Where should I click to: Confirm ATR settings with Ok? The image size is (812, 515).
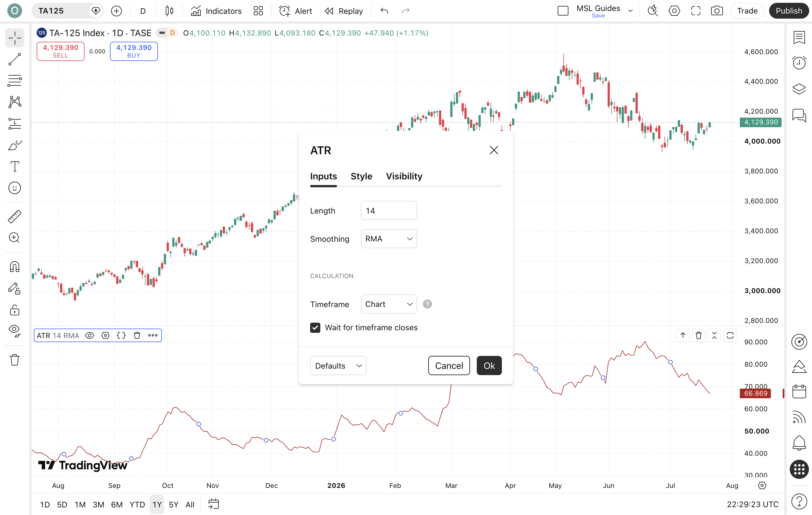[489, 366]
